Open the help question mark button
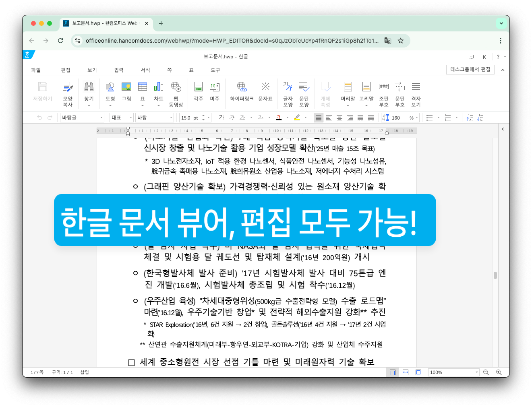The width and height of the screenshot is (532, 407). click(498, 57)
